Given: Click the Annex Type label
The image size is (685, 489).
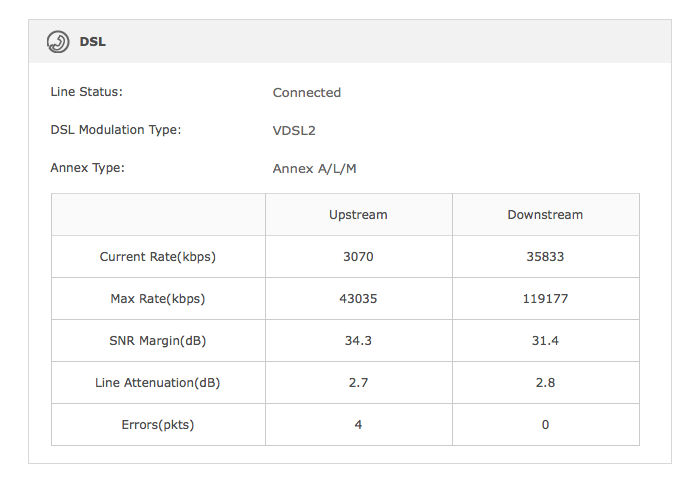Looking at the screenshot, I should click(x=87, y=168).
